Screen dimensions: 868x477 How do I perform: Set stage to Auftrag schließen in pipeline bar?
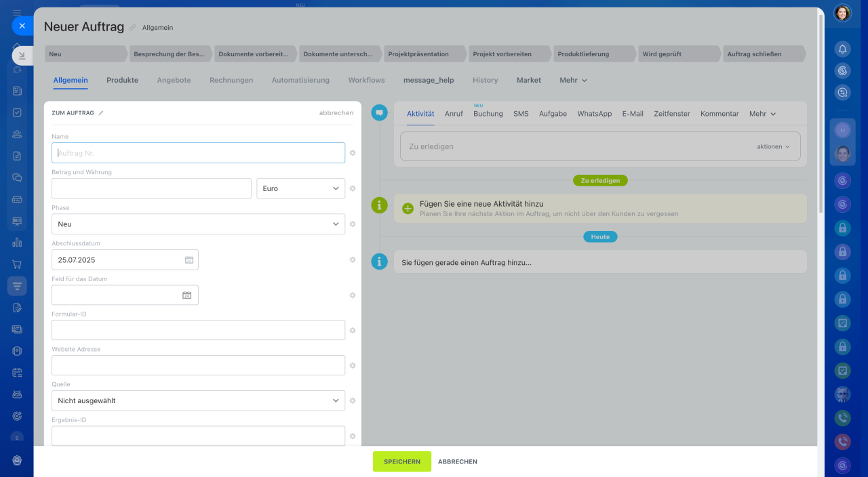[764, 54]
